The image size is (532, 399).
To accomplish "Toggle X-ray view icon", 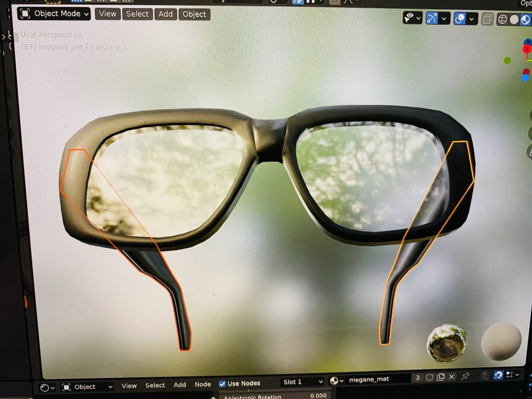I will (x=487, y=20).
